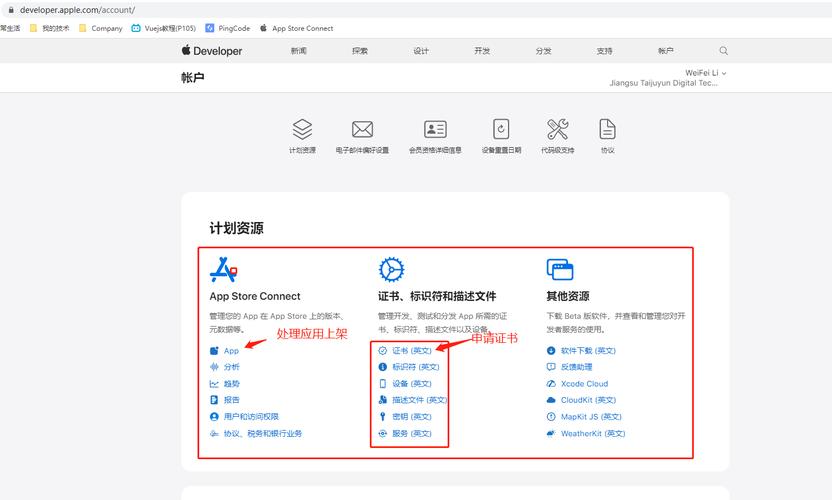Click the key icon beside 密钥
This screenshot has width=832, height=500.
(382, 417)
